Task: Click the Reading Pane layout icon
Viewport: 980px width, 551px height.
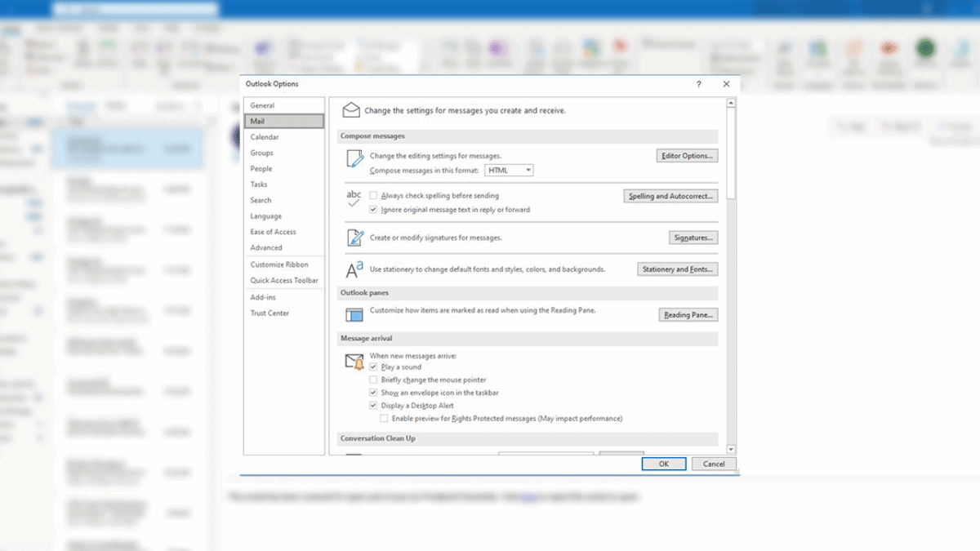Action: coord(354,315)
